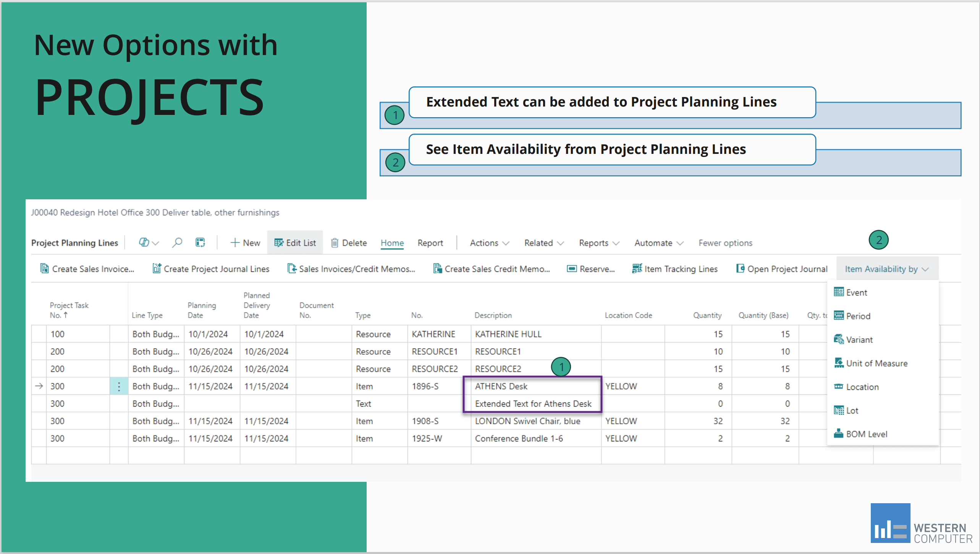Click KATHERINE HULL description cell
980x554 pixels.
(536, 334)
